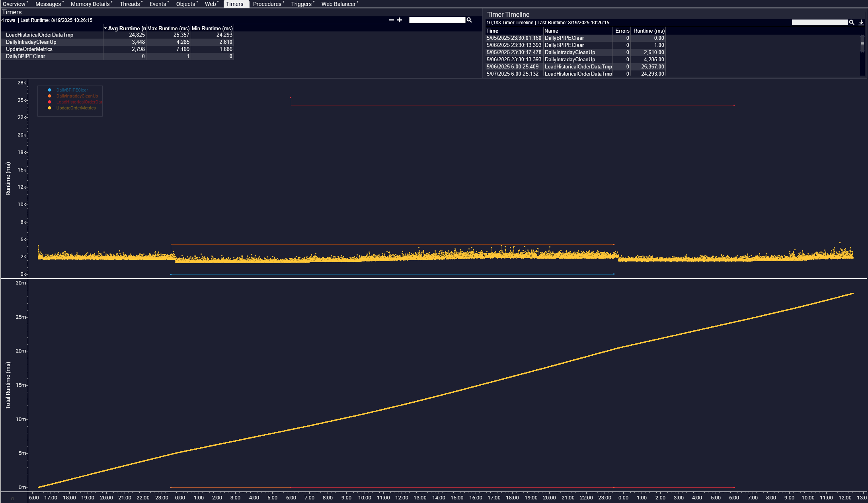Click the Timer Timeline vertical scrollbar thumb
This screenshot has height=503, width=868.
click(x=862, y=45)
